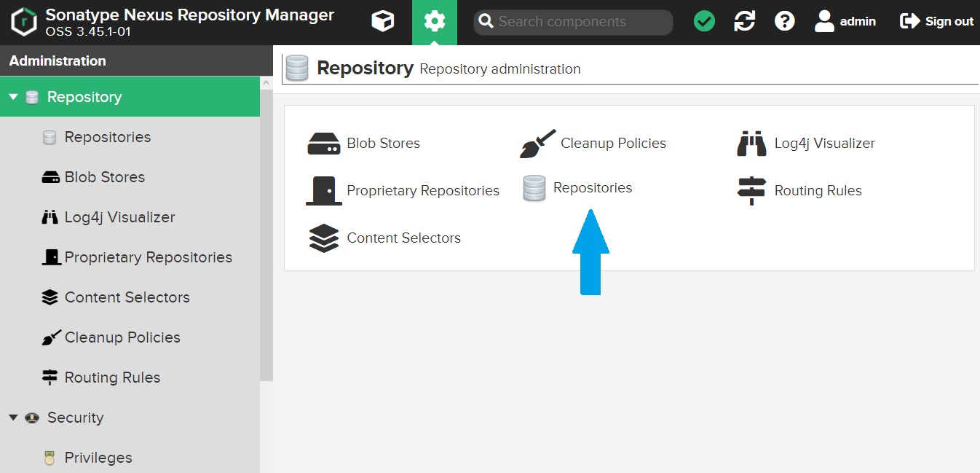This screenshot has height=473, width=980.
Task: Collapse the Security tree node arrow
Action: point(13,418)
